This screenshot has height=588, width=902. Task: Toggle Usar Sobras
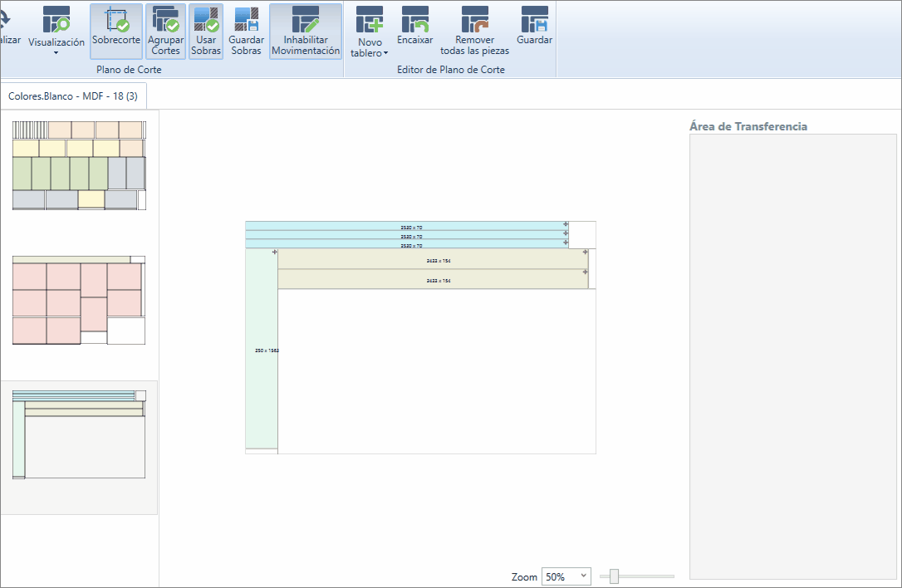[x=206, y=31]
